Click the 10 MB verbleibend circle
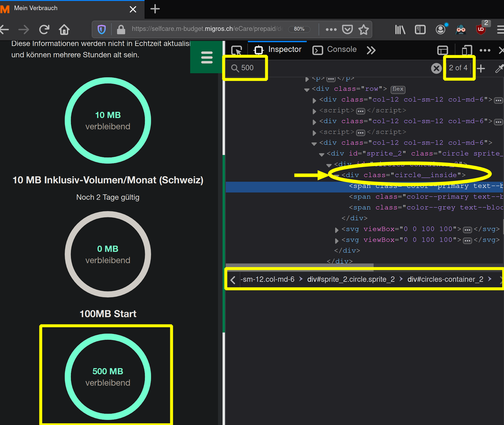The width and height of the screenshot is (504, 425). (108, 120)
